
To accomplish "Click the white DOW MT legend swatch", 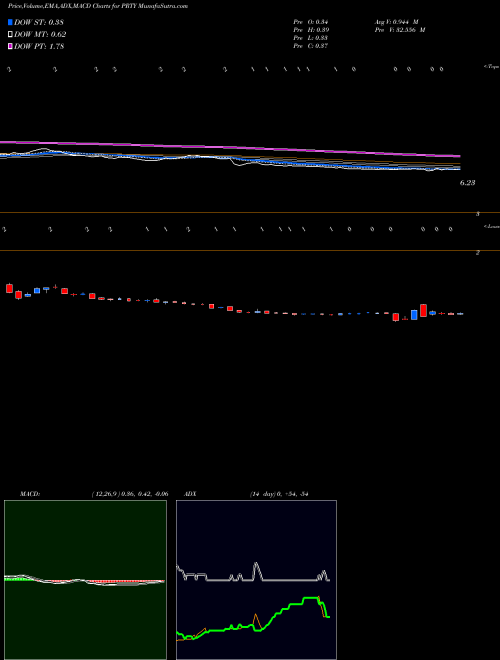I will [x=10, y=35].
